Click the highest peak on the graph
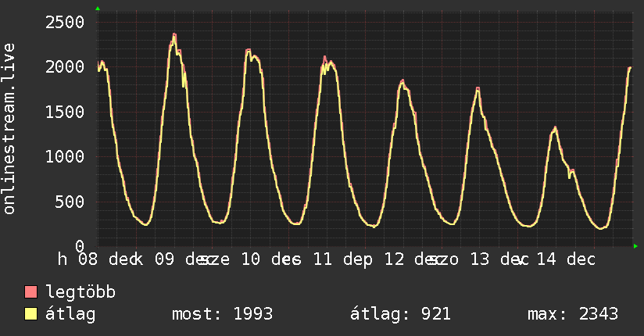 click(x=174, y=35)
